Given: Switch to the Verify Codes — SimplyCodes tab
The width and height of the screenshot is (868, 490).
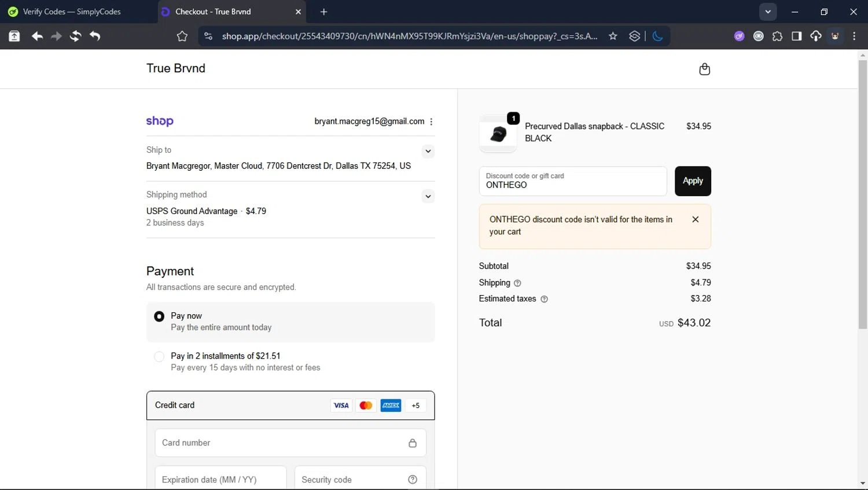Looking at the screenshot, I should point(72,12).
